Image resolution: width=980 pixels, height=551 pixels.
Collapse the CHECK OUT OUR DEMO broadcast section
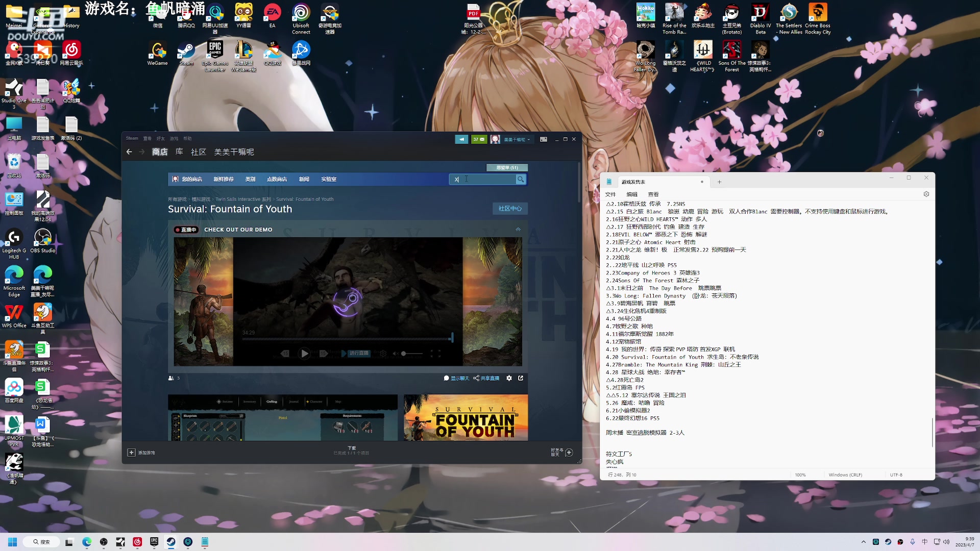point(518,230)
